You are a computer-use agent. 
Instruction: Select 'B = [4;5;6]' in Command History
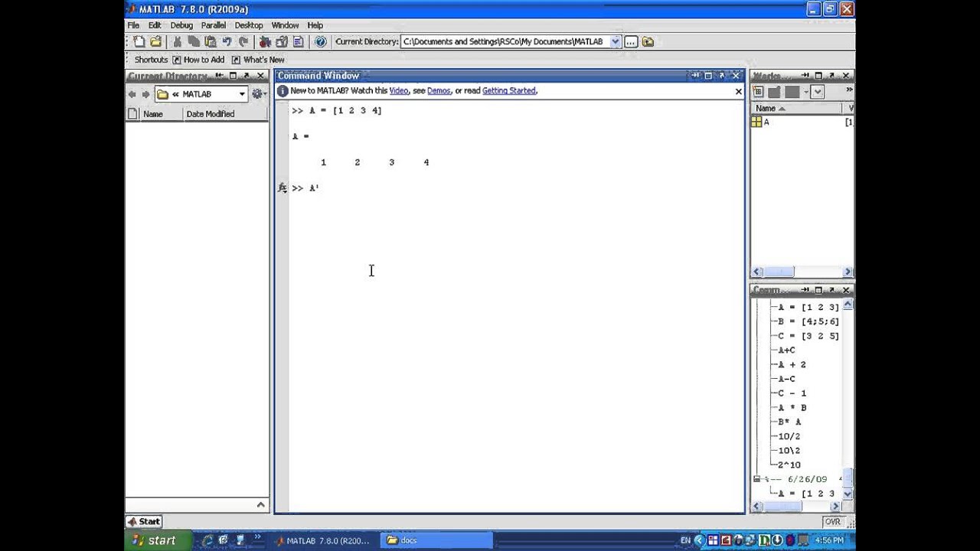(808, 321)
